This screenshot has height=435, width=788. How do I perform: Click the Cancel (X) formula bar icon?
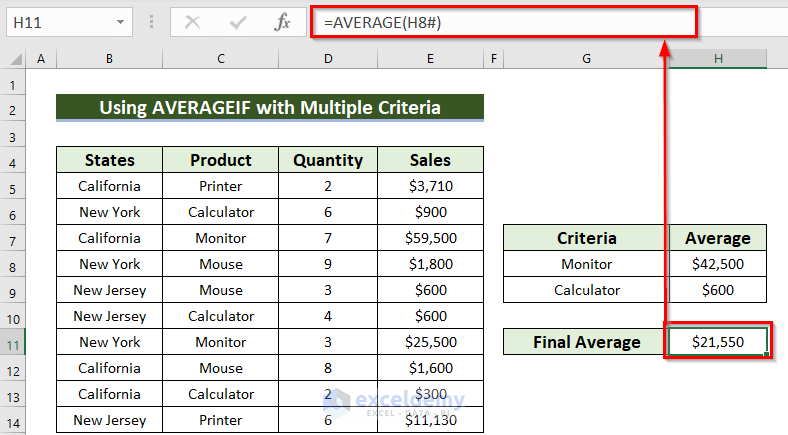[x=193, y=22]
